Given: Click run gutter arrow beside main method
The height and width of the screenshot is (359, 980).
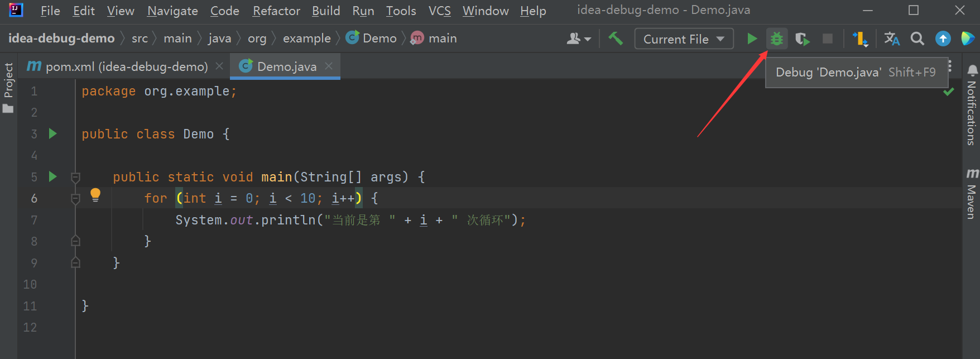Looking at the screenshot, I should click(53, 177).
